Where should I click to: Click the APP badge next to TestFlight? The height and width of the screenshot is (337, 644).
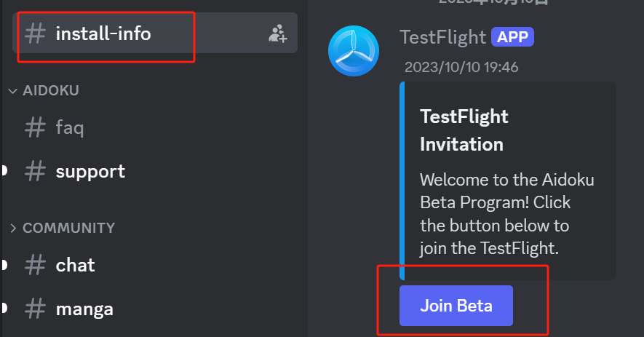click(x=512, y=37)
